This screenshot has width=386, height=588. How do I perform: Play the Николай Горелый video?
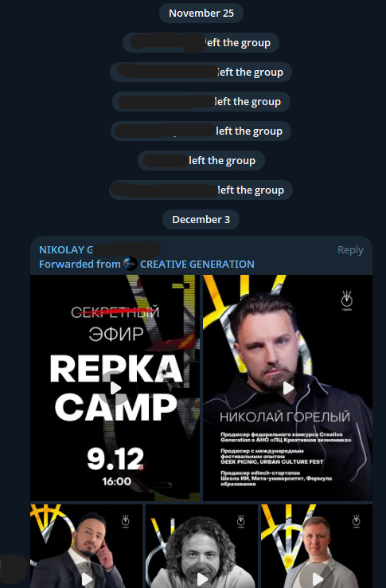tap(288, 388)
